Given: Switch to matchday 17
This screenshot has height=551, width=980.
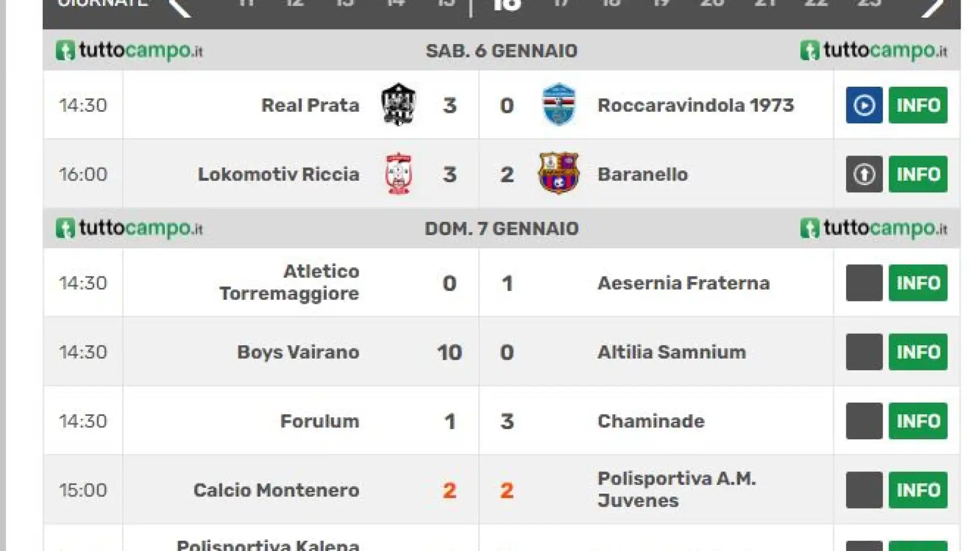Looking at the screenshot, I should [x=560, y=4].
